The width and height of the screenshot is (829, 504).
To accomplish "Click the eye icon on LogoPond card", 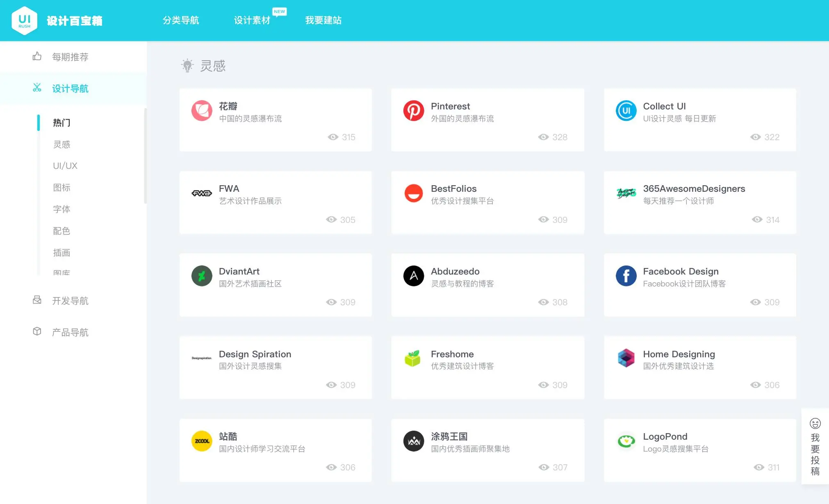I will coord(759,468).
